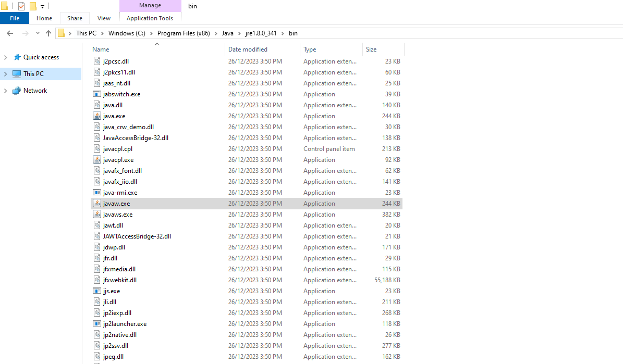
Task: Click the jawt.dll file icon
Action: [x=96, y=225]
